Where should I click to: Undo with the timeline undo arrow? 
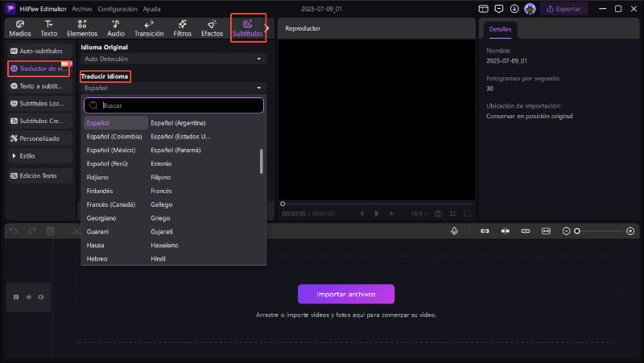pos(14,231)
